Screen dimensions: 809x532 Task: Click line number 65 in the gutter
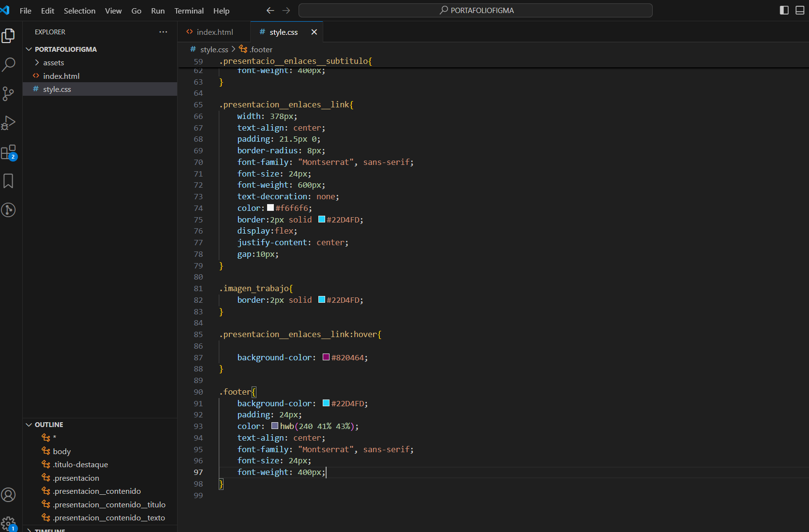click(198, 104)
